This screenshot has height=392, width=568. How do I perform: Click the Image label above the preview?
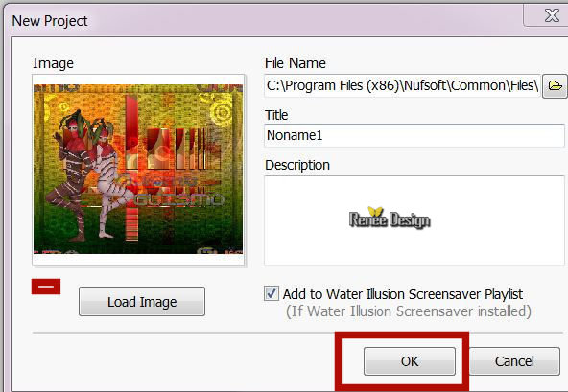(53, 63)
